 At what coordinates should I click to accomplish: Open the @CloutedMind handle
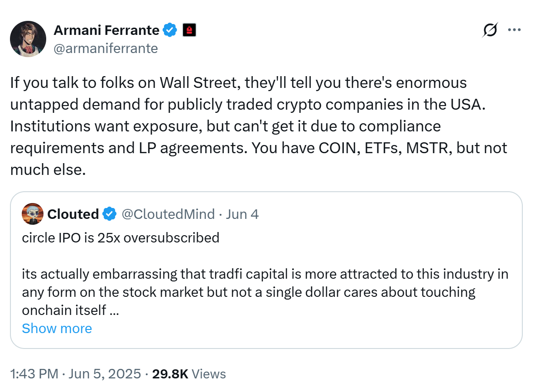click(x=168, y=214)
